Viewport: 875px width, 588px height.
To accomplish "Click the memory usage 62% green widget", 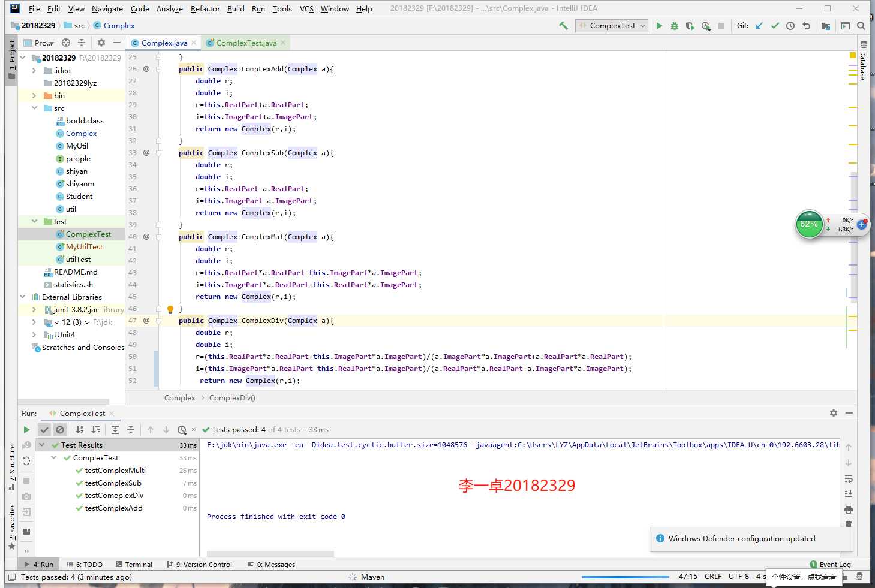I will (809, 224).
